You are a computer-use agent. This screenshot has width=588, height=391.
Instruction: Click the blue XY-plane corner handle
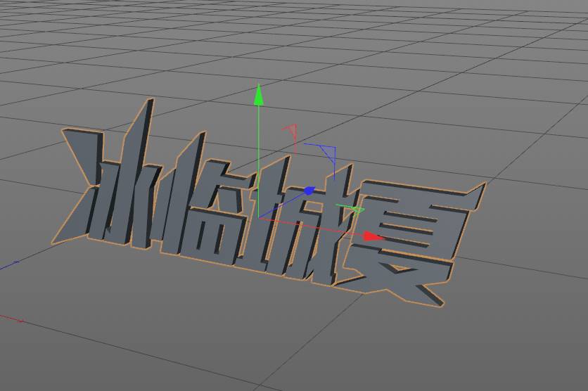(328, 152)
